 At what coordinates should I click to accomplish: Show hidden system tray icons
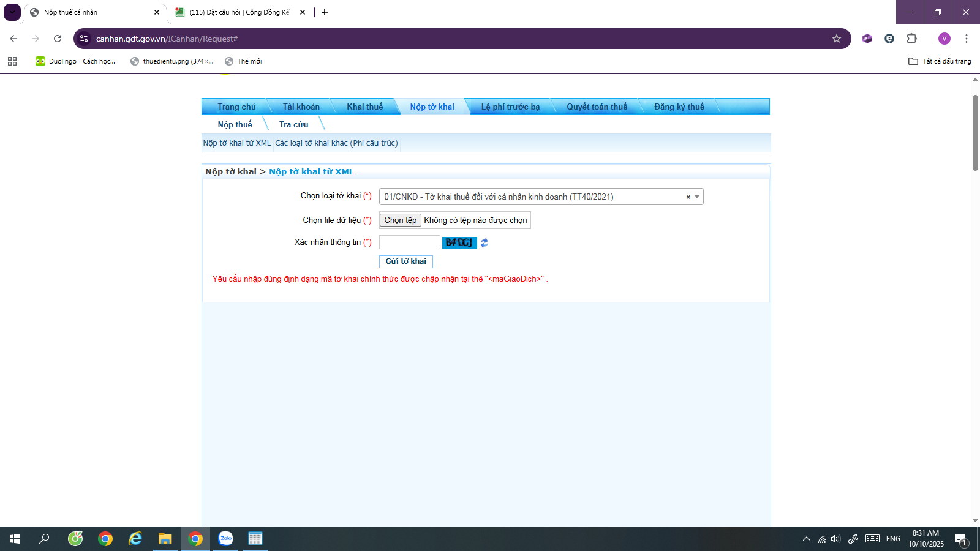[806, 539]
